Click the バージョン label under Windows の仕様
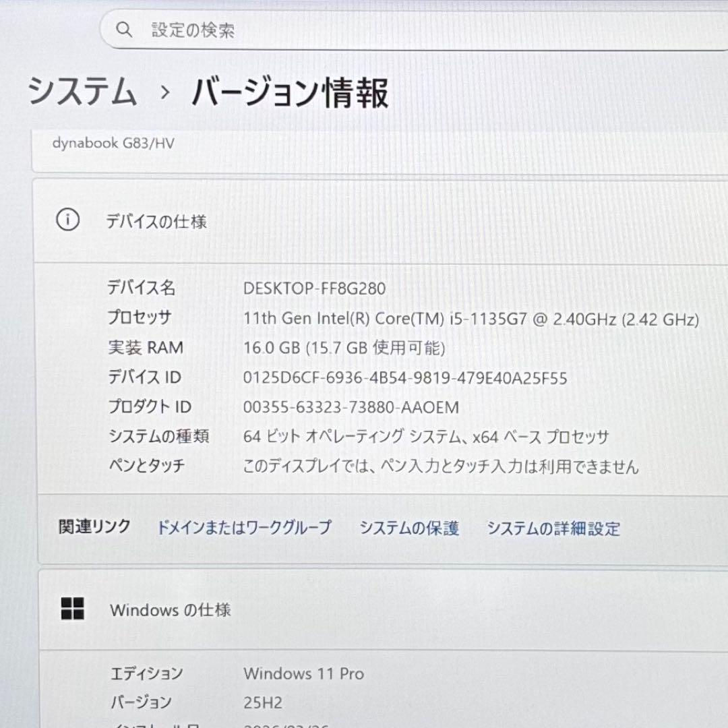The image size is (728, 728). (x=141, y=702)
